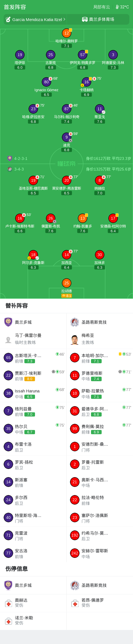Tap the temperature thermometer icon
133x644 pixels.
click(117, 7)
